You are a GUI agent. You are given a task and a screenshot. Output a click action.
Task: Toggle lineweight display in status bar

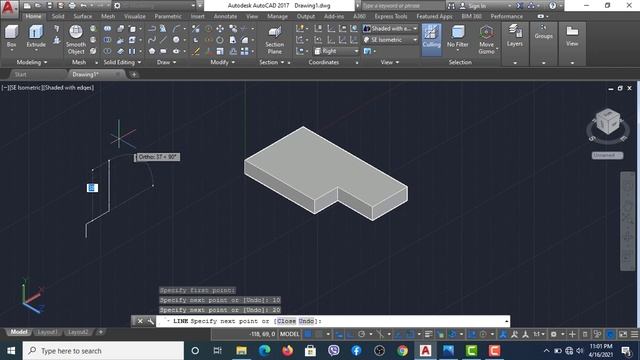pyautogui.click(x=428, y=334)
